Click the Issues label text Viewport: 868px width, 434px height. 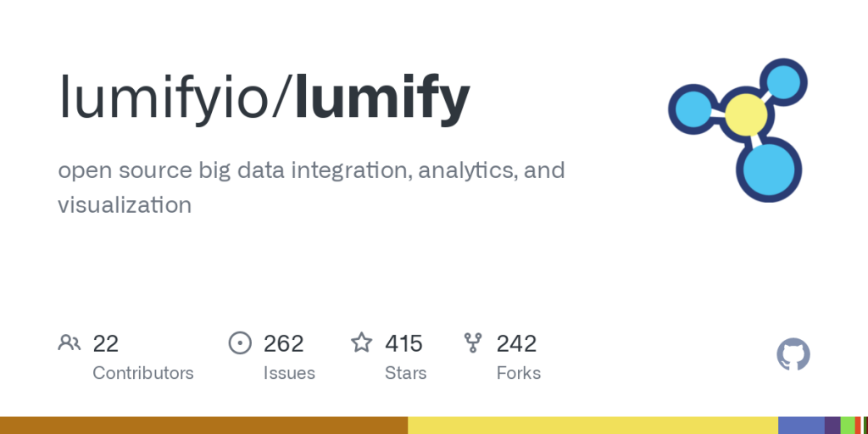pos(289,373)
